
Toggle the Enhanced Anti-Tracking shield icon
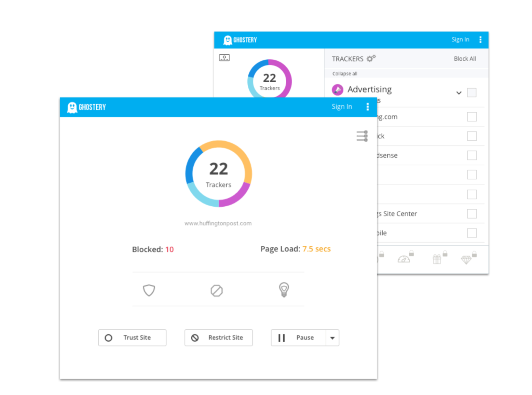pos(149,290)
